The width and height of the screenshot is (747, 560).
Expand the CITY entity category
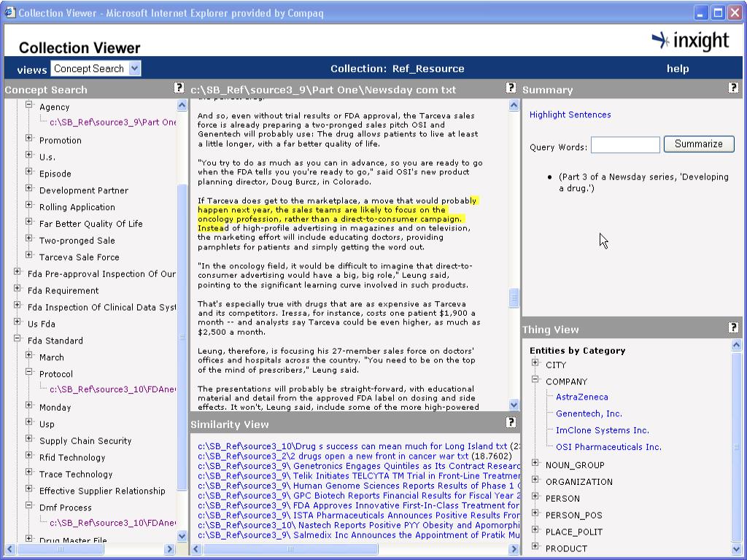click(x=535, y=363)
